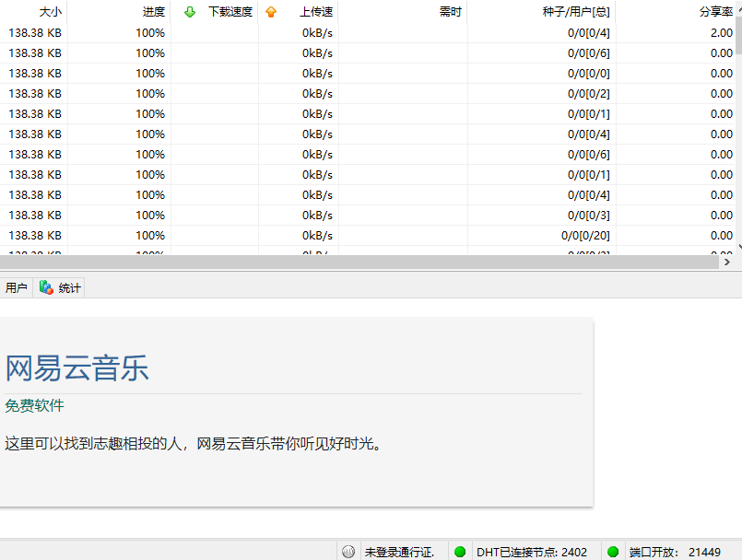The width and height of the screenshot is (742, 560).
Task: Sort the list by 分享率 column
Action: 676,11
